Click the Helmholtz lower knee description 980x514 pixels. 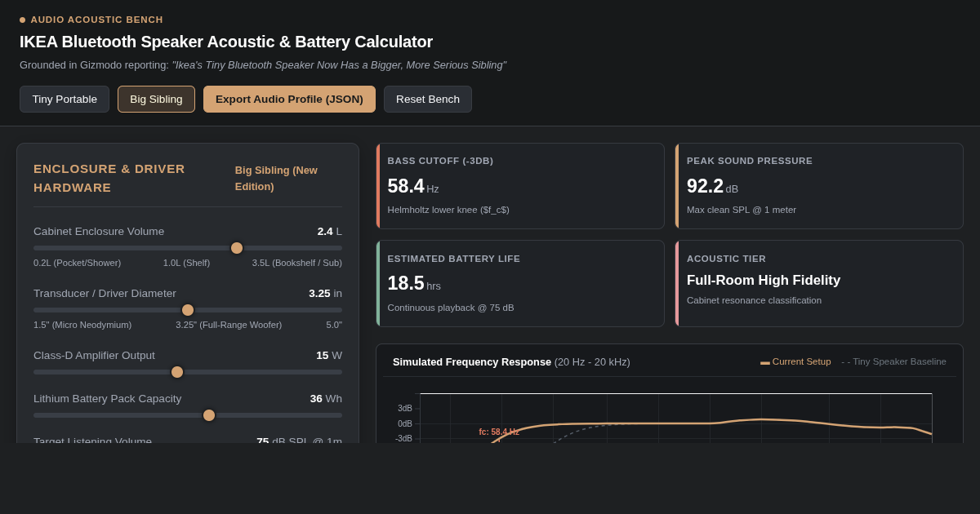(448, 210)
